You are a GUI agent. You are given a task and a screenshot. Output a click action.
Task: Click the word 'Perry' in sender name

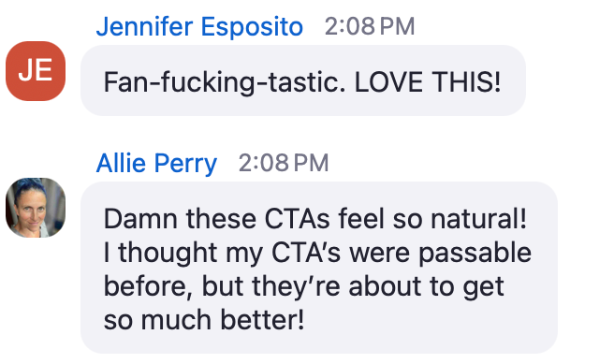point(185,164)
